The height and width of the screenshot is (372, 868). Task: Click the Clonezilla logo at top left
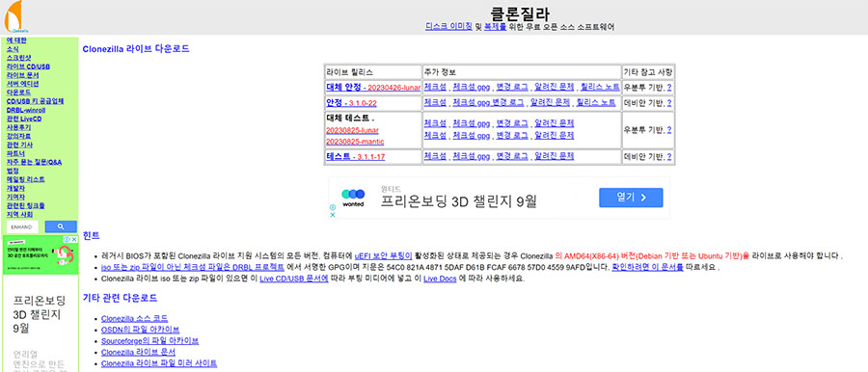tap(16, 16)
